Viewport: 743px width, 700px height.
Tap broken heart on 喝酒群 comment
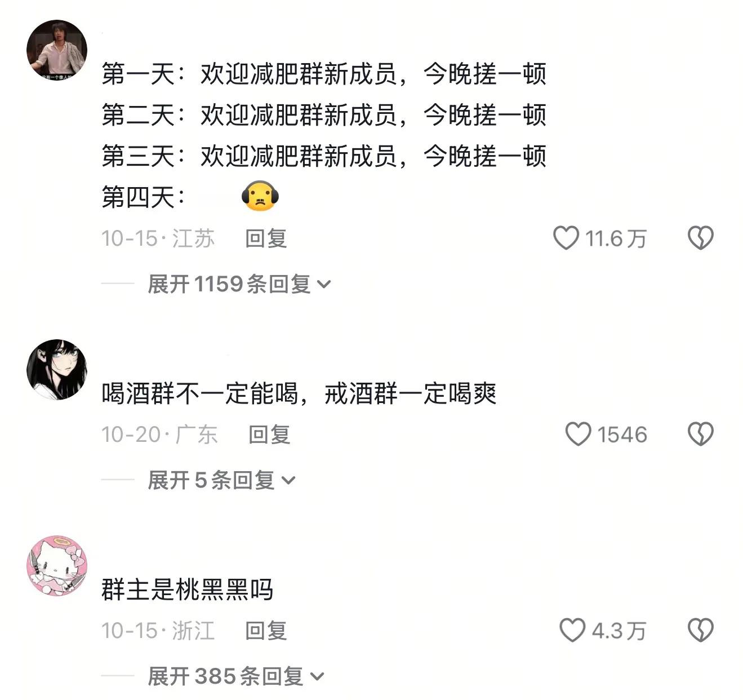tap(701, 434)
